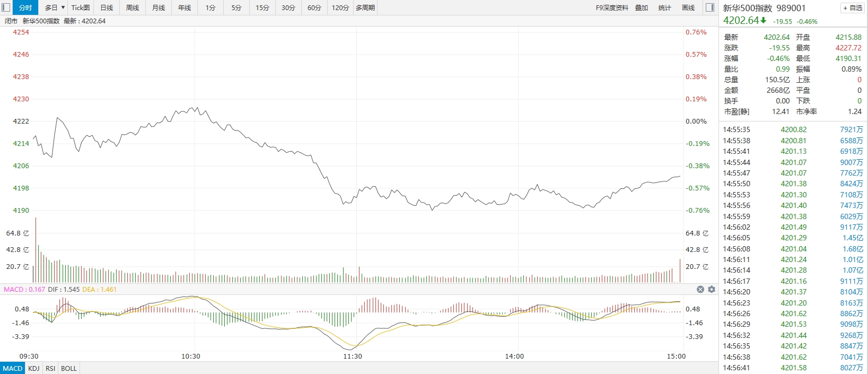Open the 多日 multi-day dropdown

(x=55, y=7)
